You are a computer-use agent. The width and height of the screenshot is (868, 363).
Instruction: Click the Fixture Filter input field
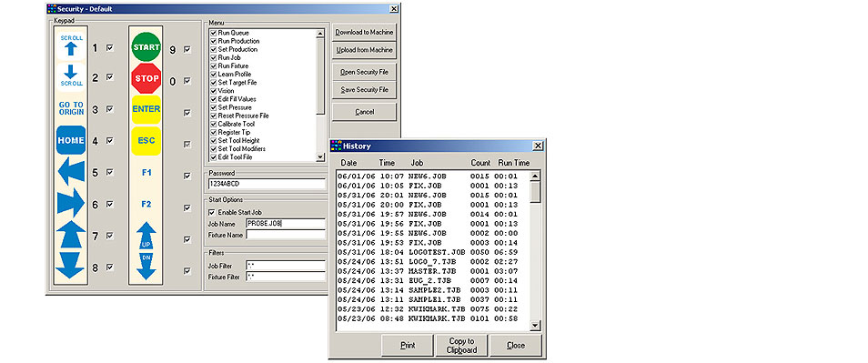tap(286, 277)
